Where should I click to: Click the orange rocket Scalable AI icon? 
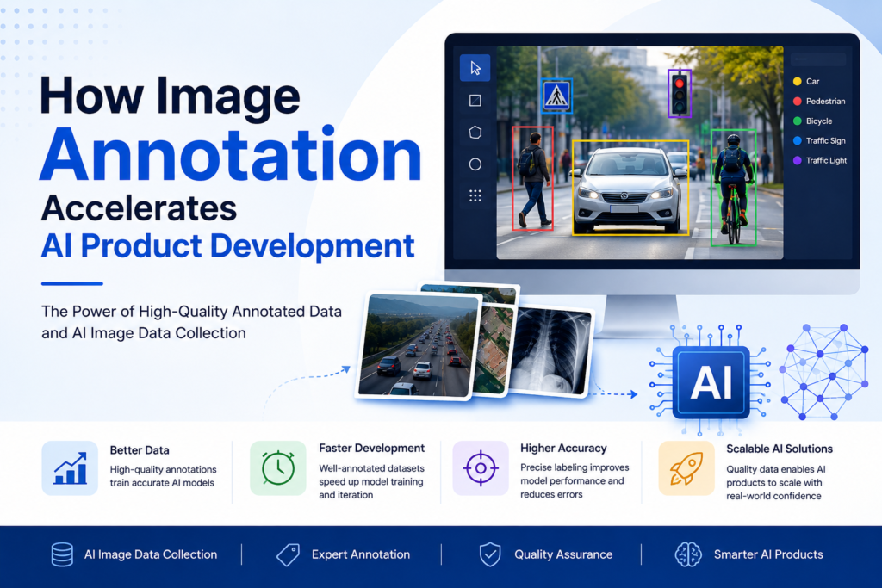tap(686, 467)
